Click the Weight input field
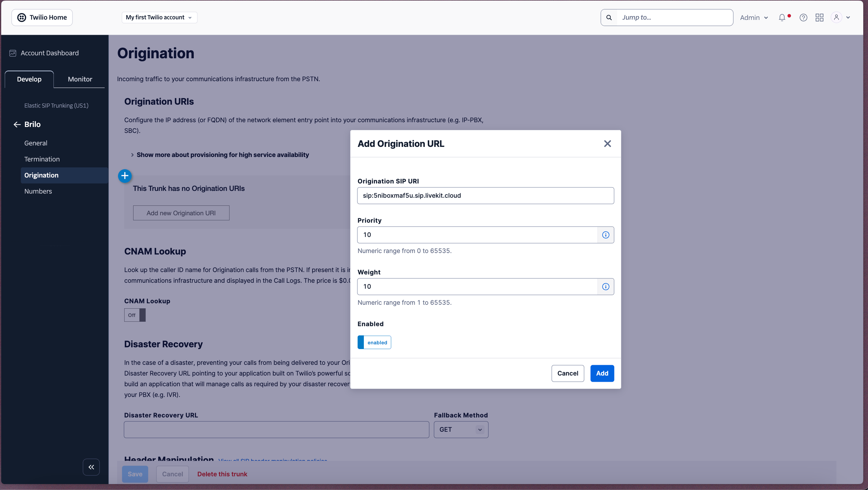The image size is (868, 490). pyautogui.click(x=477, y=286)
